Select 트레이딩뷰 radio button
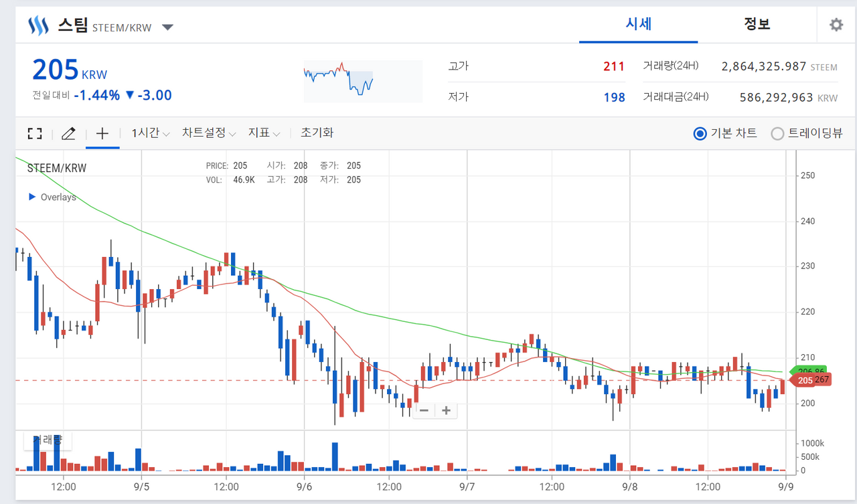Screen dimensions: 857x504 click(x=777, y=133)
